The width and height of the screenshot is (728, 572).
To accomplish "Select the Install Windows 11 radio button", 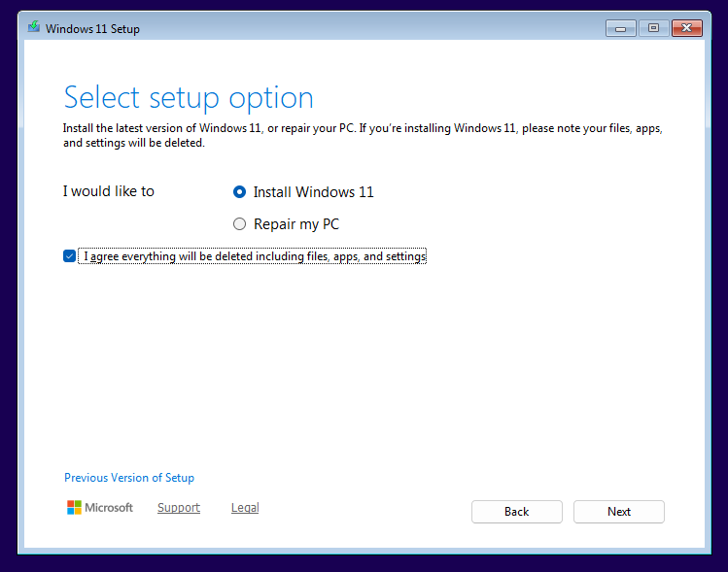I will click(x=240, y=192).
